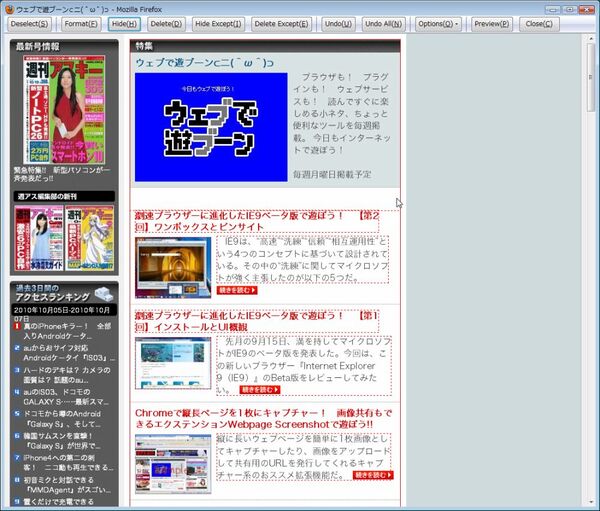Click the blue ウェブで遊ブーン banner image

211,127
